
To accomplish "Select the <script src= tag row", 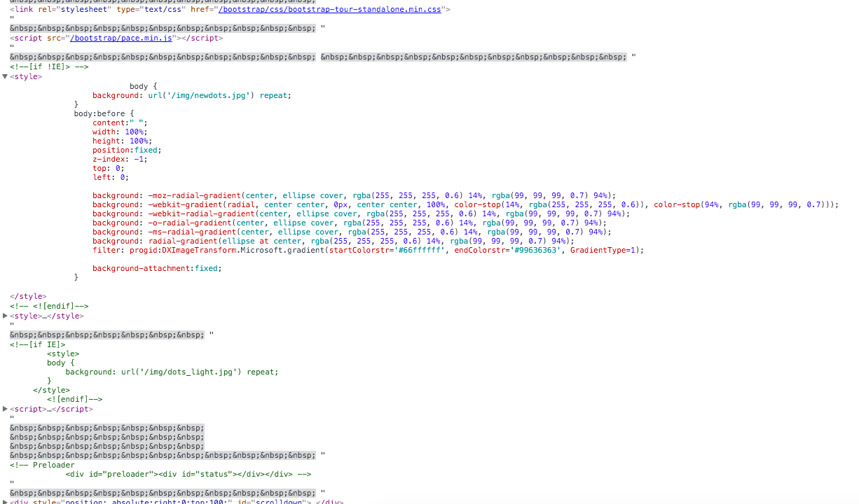I will (116, 38).
